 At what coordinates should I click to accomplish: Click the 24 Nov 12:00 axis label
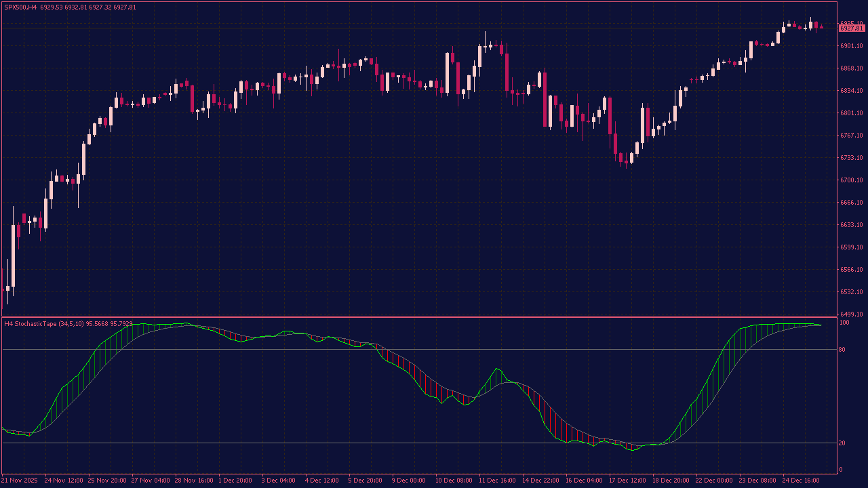tap(64, 481)
